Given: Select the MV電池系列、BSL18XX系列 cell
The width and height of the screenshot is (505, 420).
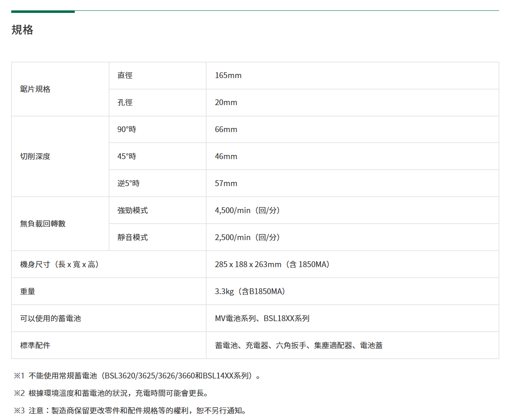Looking at the screenshot, I should pos(262,319).
